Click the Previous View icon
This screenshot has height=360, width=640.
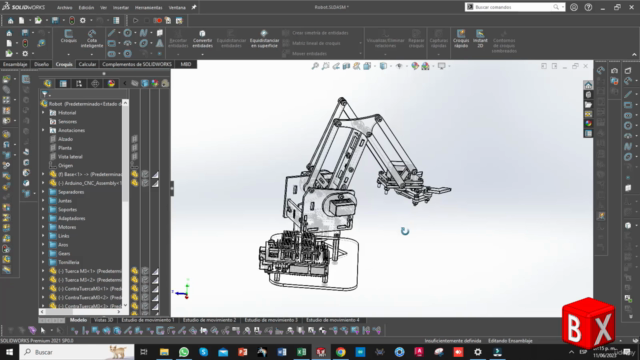pos(336,66)
